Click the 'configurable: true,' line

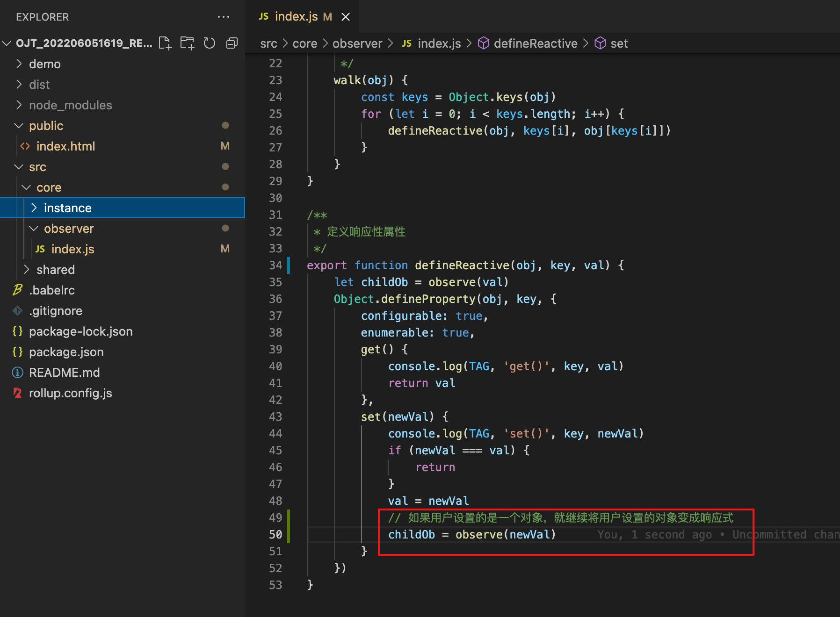click(425, 316)
